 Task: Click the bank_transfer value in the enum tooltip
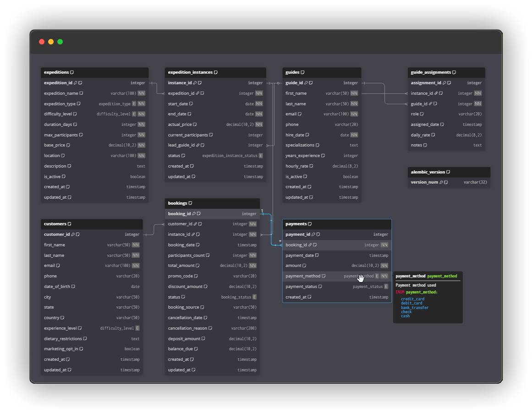[414, 308]
